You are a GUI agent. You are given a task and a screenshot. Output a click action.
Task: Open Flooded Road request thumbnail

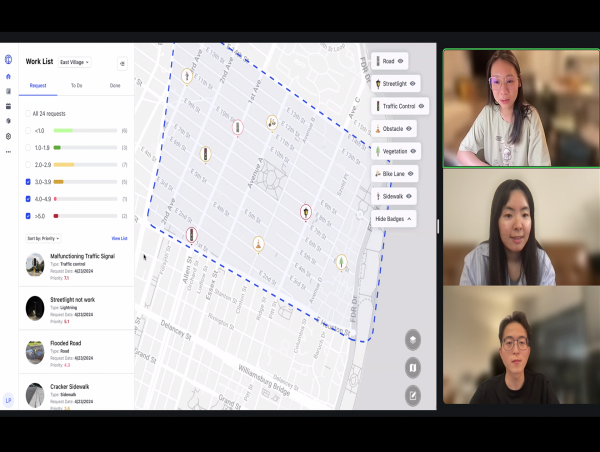click(35, 352)
